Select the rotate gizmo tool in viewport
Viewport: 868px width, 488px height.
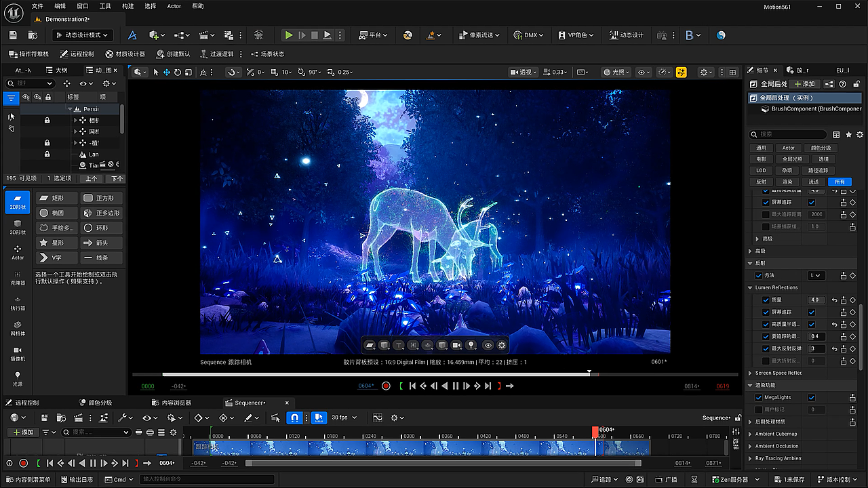pyautogui.click(x=177, y=72)
